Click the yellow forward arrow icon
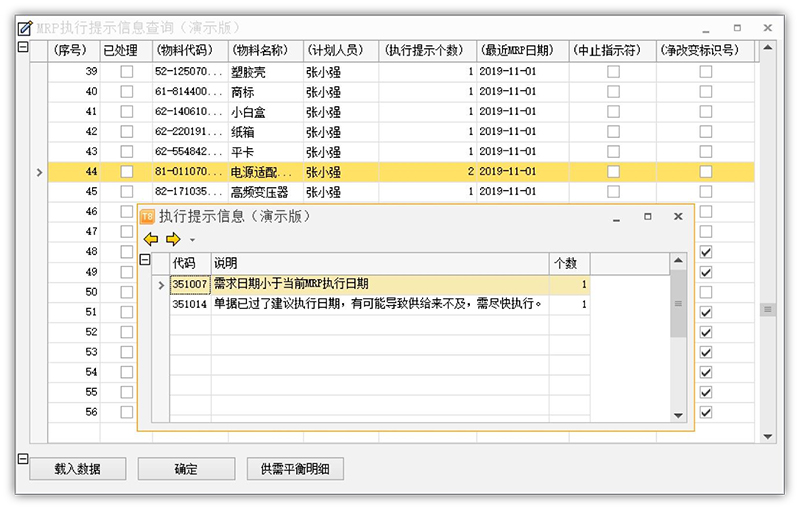The width and height of the screenshot is (800, 510). point(173,239)
